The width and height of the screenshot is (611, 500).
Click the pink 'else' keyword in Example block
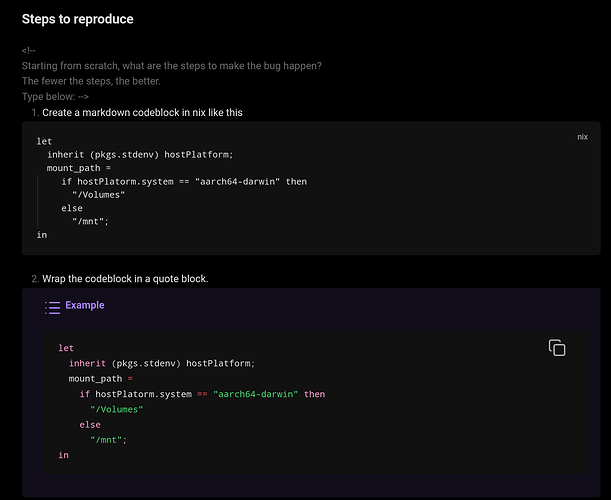[x=90, y=425]
